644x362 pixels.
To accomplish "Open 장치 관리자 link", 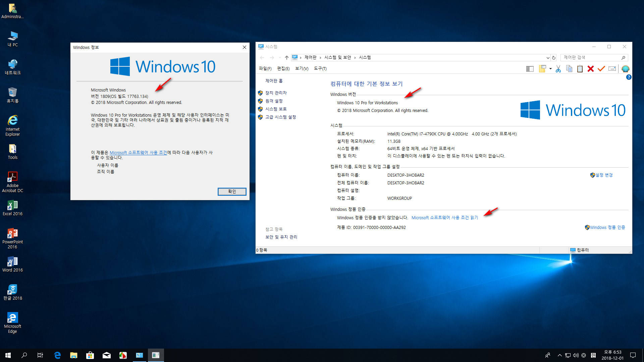I will pyautogui.click(x=276, y=93).
